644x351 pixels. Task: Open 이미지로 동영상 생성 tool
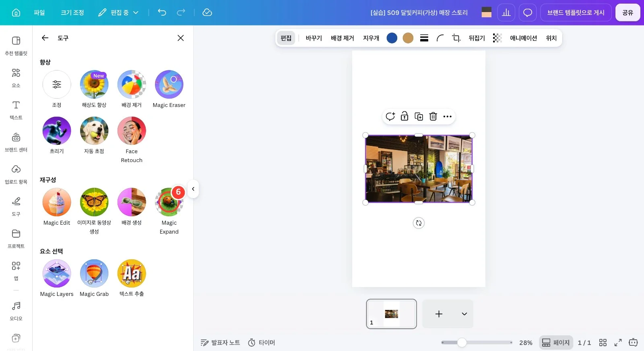click(x=94, y=202)
